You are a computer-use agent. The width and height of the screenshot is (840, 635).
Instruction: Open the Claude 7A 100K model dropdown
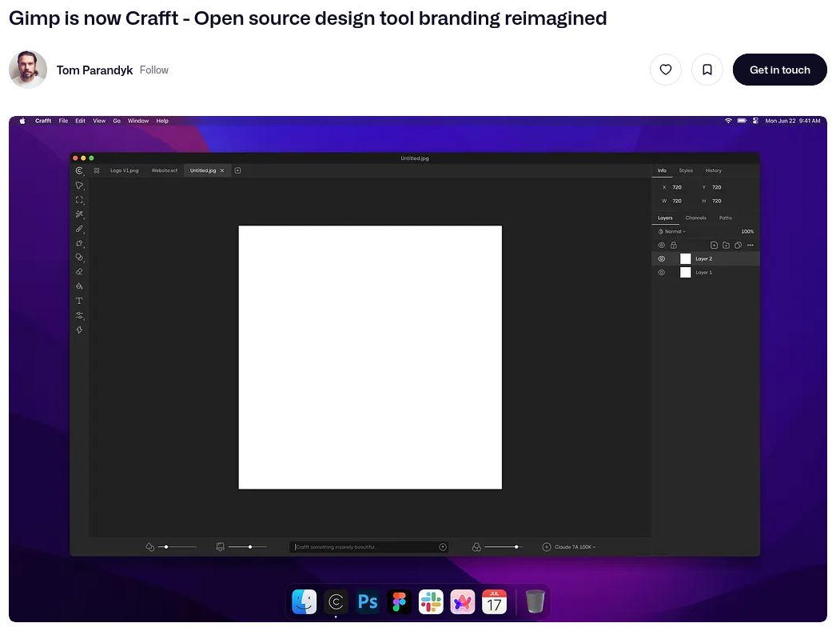pos(575,547)
